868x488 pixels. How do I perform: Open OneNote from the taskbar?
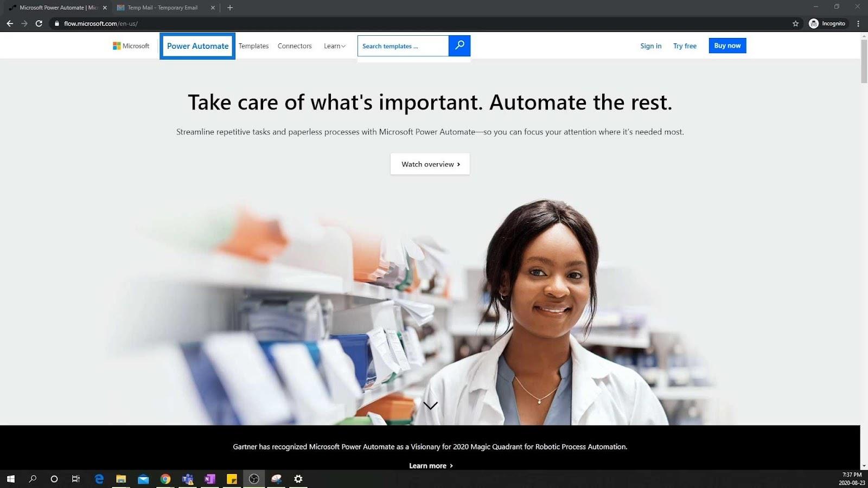209,479
